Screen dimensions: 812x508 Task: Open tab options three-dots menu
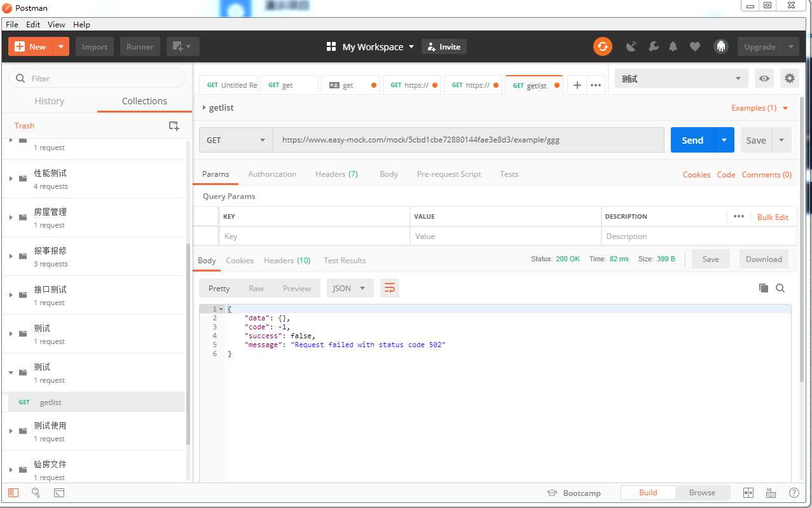tap(596, 85)
